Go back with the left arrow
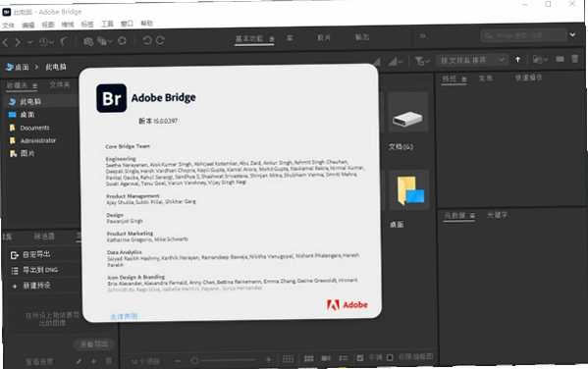 pos(5,42)
